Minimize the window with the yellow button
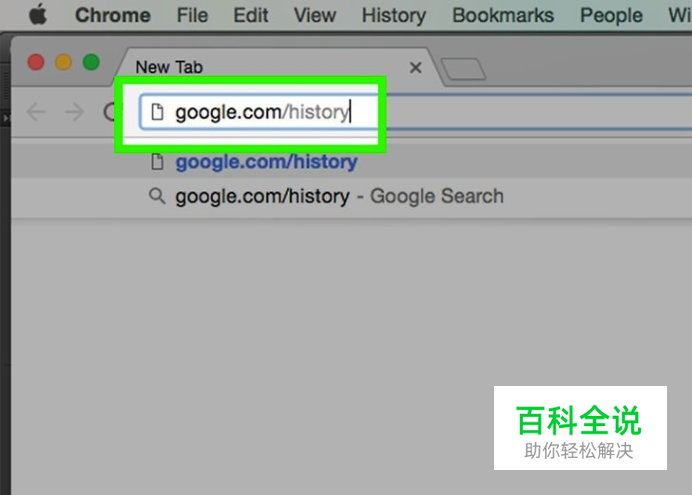 (63, 62)
